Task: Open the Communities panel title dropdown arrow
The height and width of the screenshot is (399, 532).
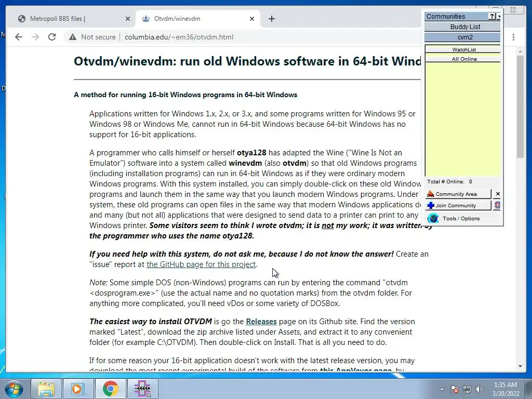Action: coord(498,16)
